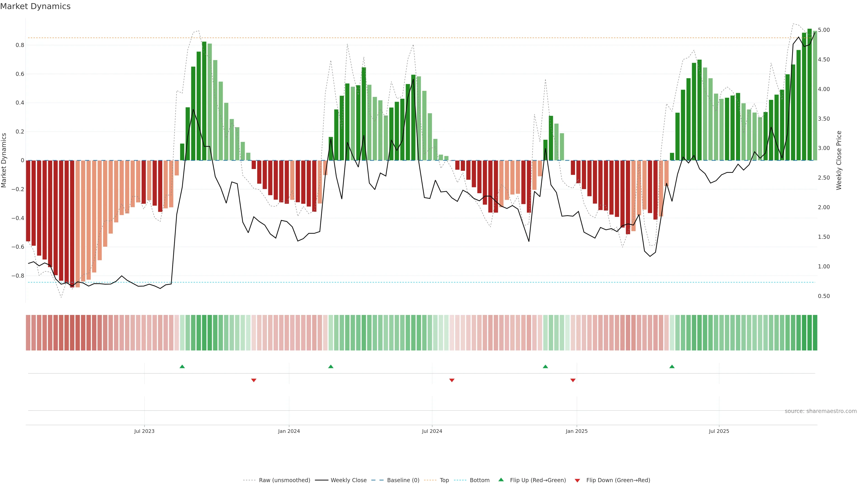
Task: Click the Market Dynamics chart title
Action: coord(35,6)
